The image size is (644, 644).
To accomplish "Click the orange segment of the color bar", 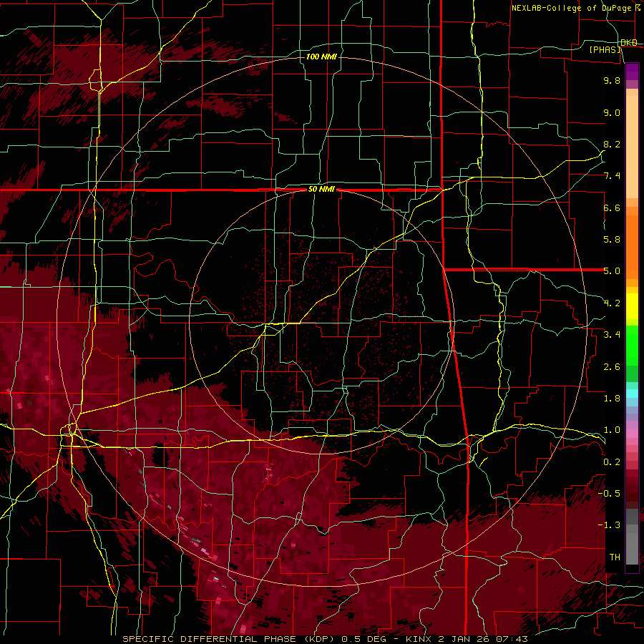I will pyautogui.click(x=632, y=246).
